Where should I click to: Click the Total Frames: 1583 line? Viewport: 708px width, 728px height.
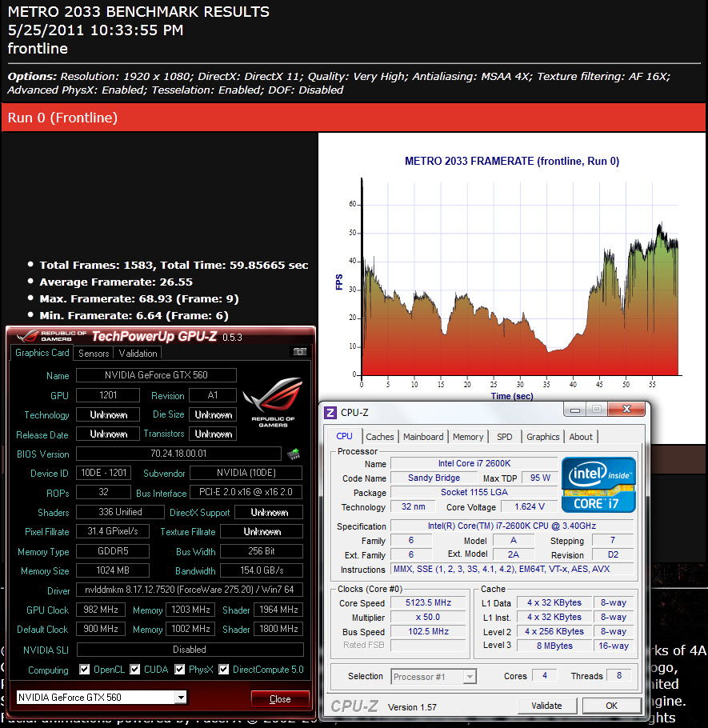[x=174, y=265]
